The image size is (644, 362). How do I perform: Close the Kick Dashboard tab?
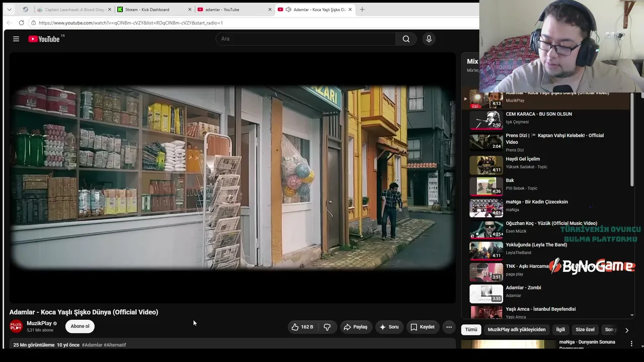[190, 10]
